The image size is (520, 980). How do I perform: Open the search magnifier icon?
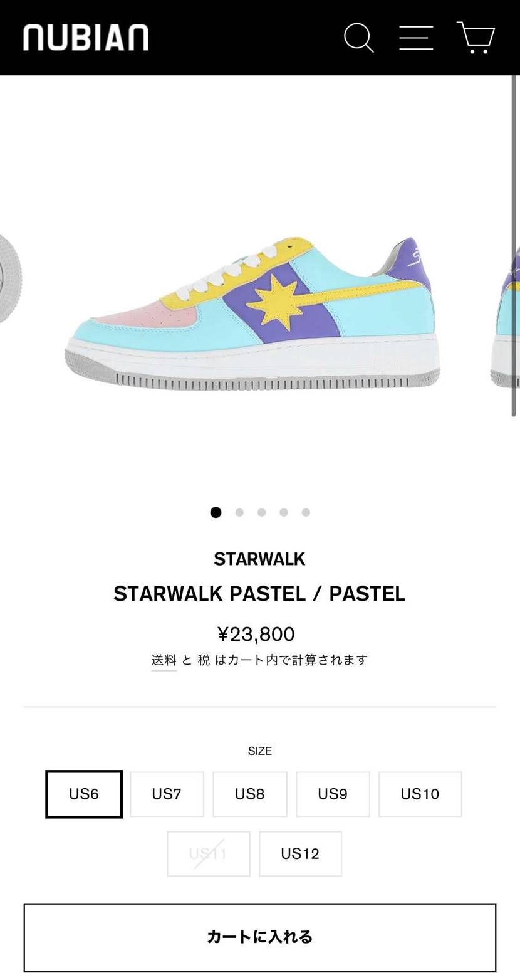[x=359, y=38]
